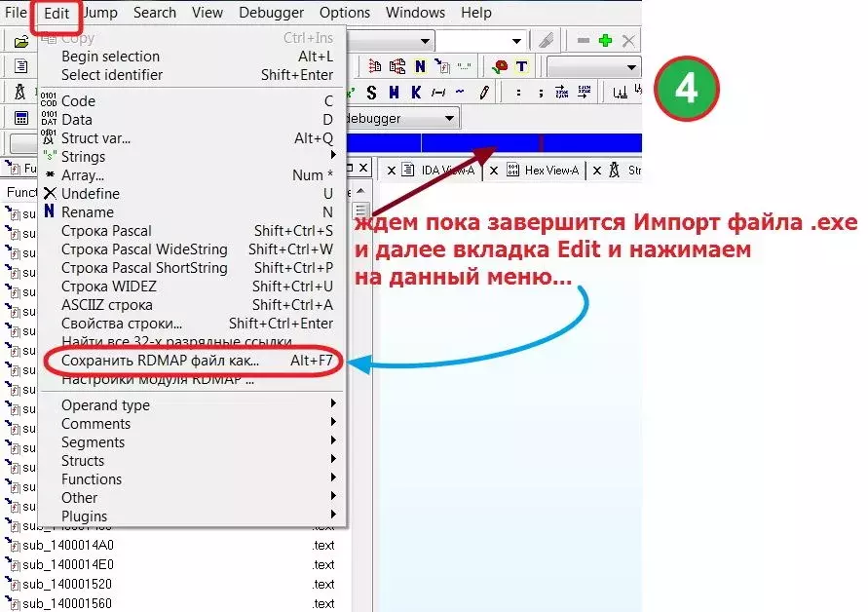Click the gray minus toolbar icon

click(583, 40)
